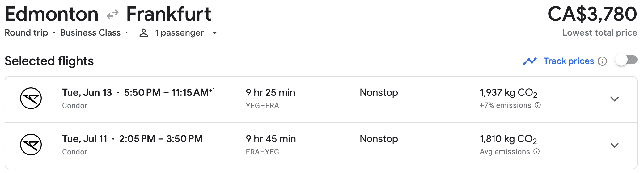The height and width of the screenshot is (173, 644).
Task: Click the CA$3,780 lowest total price
Action: tap(592, 14)
